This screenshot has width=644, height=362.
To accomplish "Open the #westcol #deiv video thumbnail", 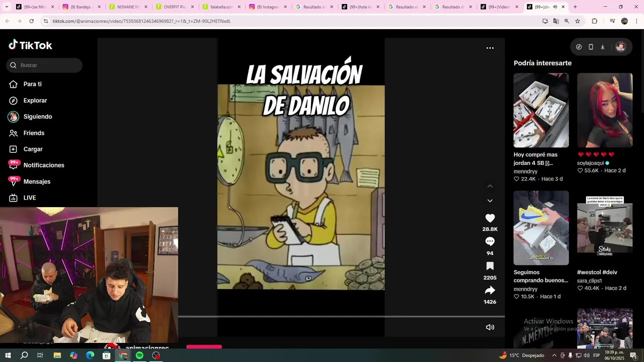I will pos(605,228).
